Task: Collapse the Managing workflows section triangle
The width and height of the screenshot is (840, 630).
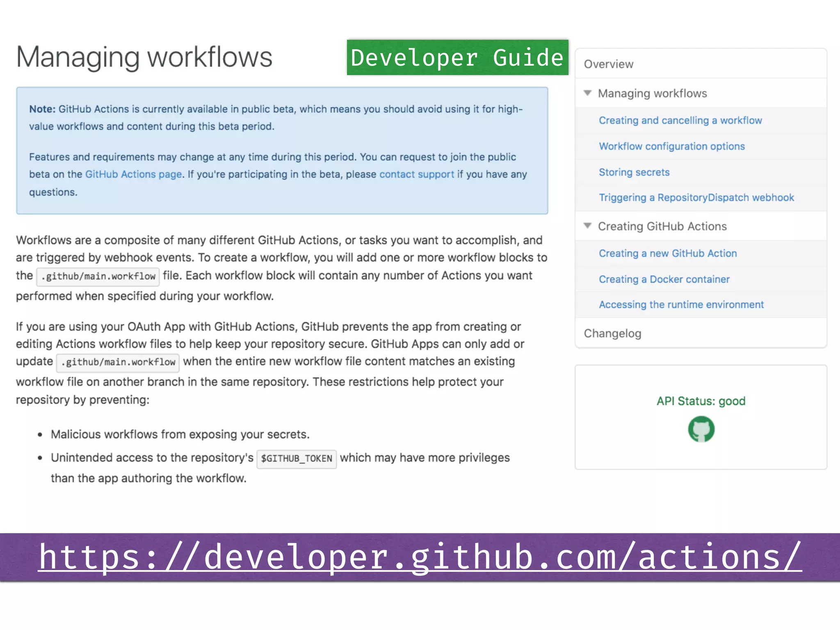Action: click(x=587, y=93)
